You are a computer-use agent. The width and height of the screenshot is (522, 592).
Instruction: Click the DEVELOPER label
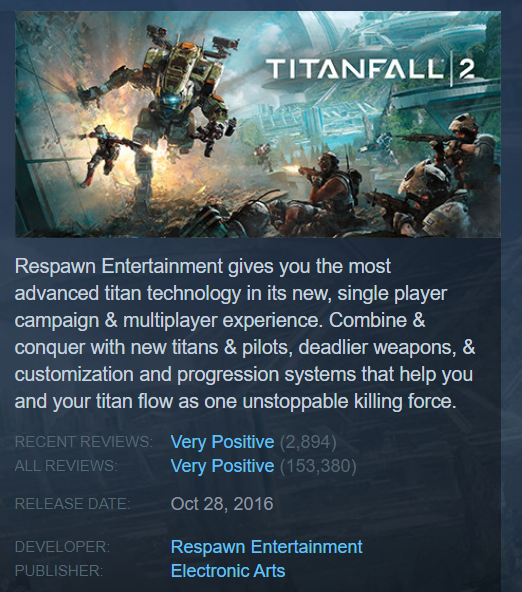pos(62,547)
